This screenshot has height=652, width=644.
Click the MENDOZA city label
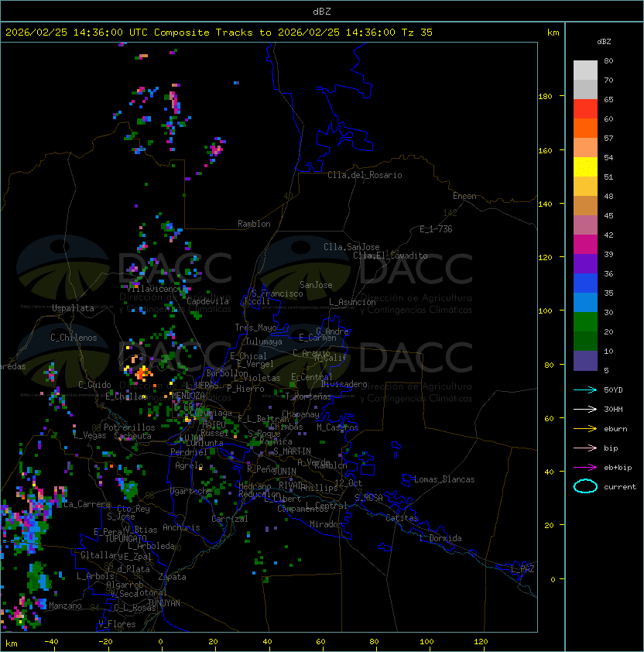click(188, 395)
